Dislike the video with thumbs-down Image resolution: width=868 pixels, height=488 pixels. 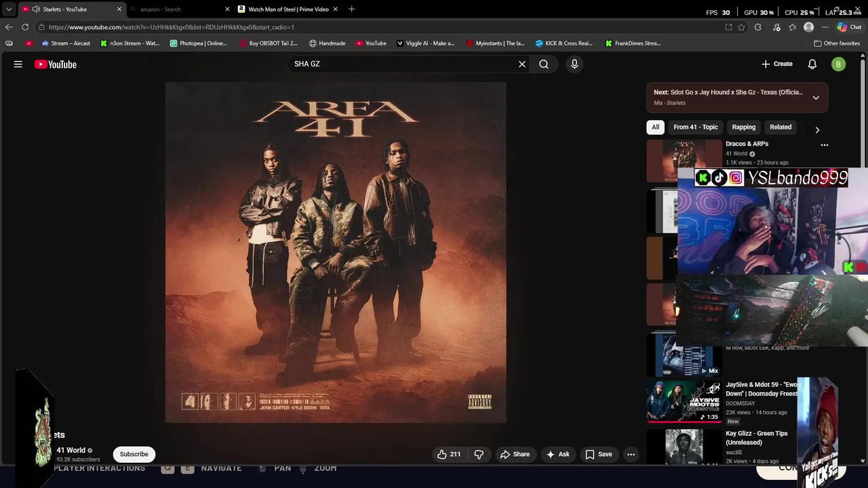pyautogui.click(x=479, y=454)
